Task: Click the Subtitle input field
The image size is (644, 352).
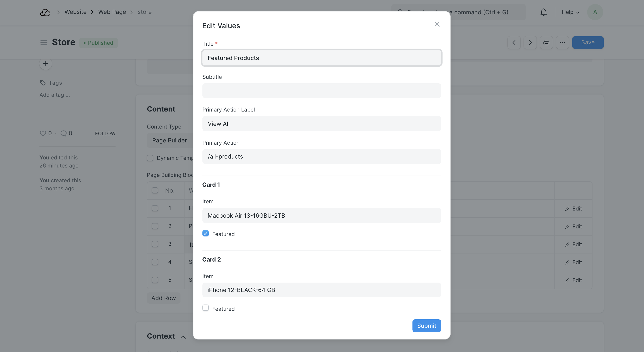Action: [x=322, y=91]
